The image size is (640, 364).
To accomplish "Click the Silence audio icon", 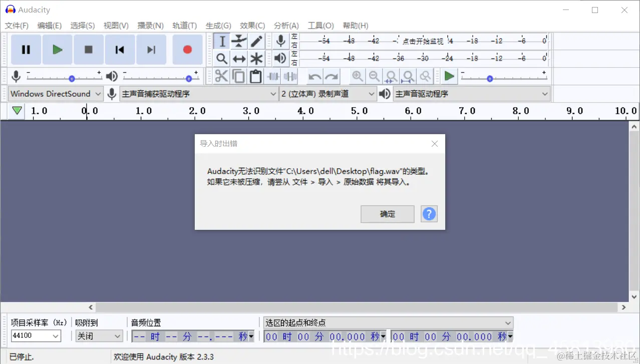I will [290, 77].
